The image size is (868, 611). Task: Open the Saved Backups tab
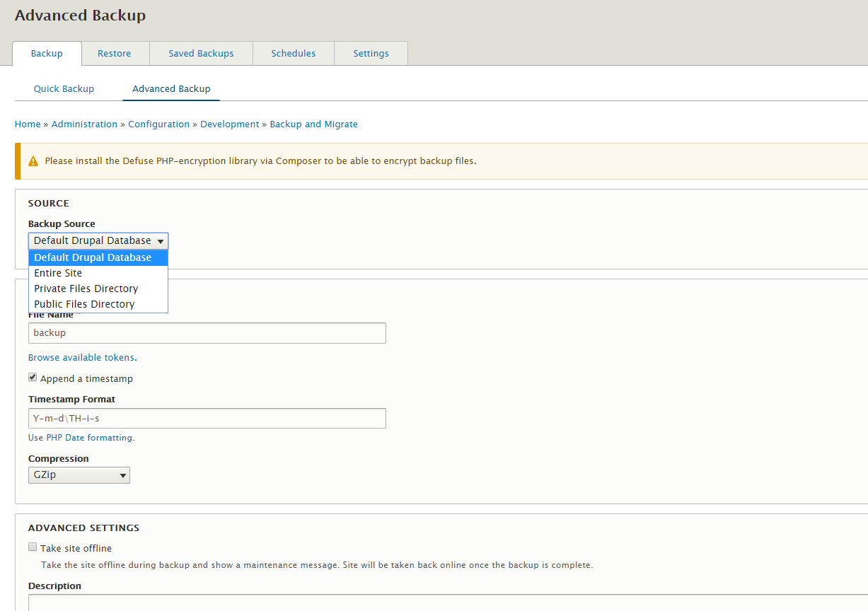(201, 54)
